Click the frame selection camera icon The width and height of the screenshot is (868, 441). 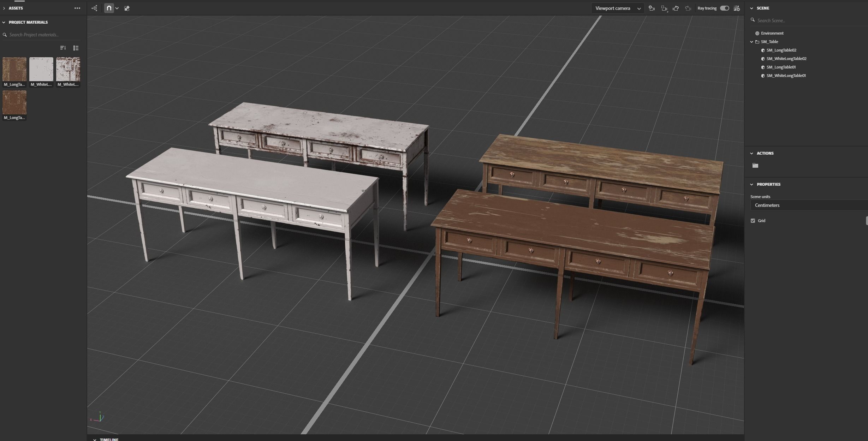664,8
